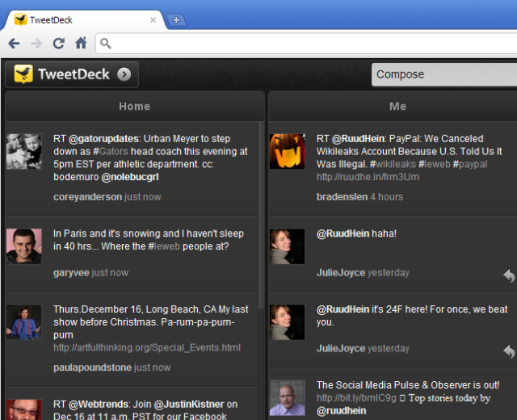Click the Home column header

click(134, 106)
